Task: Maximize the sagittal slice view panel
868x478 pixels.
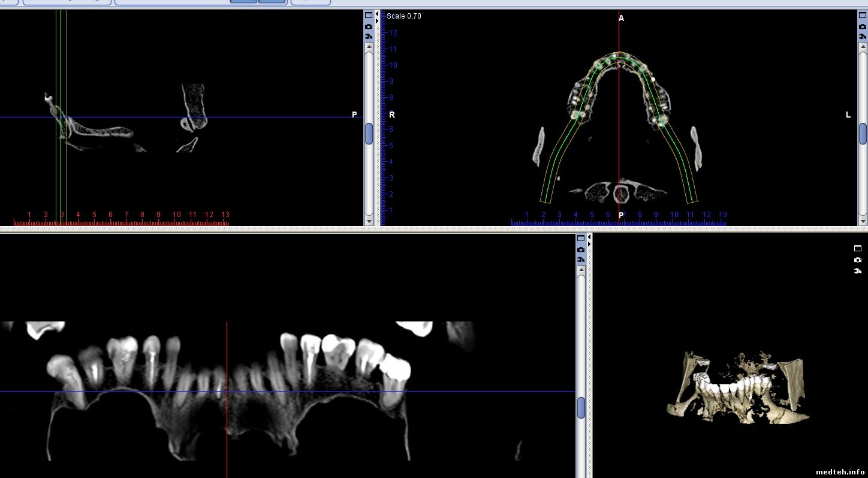Action: pyautogui.click(x=368, y=16)
